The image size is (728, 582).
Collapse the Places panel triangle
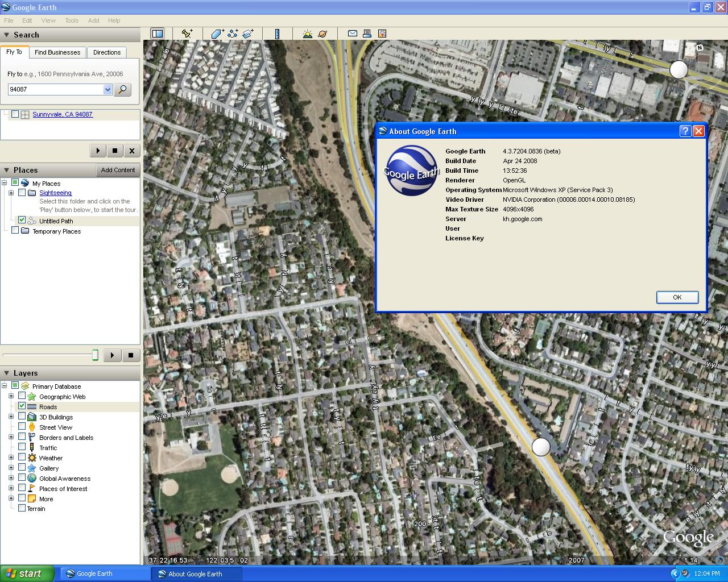pyautogui.click(x=6, y=170)
